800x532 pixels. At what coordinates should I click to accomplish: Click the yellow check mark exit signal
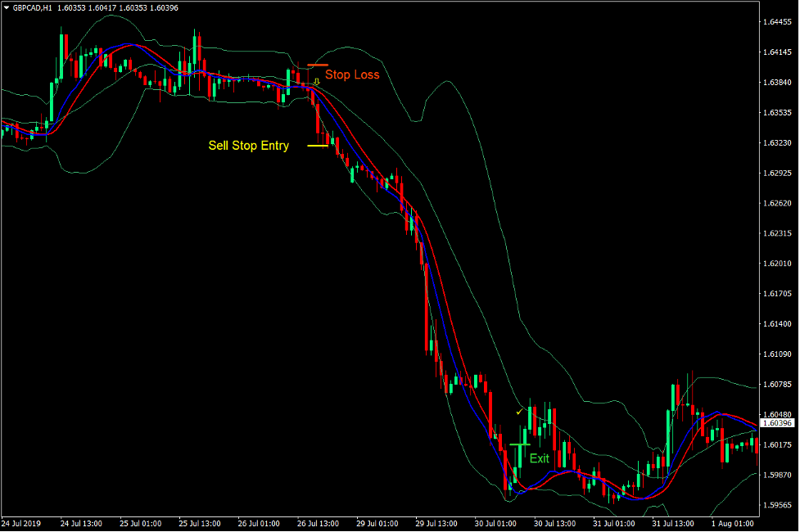[x=519, y=412]
